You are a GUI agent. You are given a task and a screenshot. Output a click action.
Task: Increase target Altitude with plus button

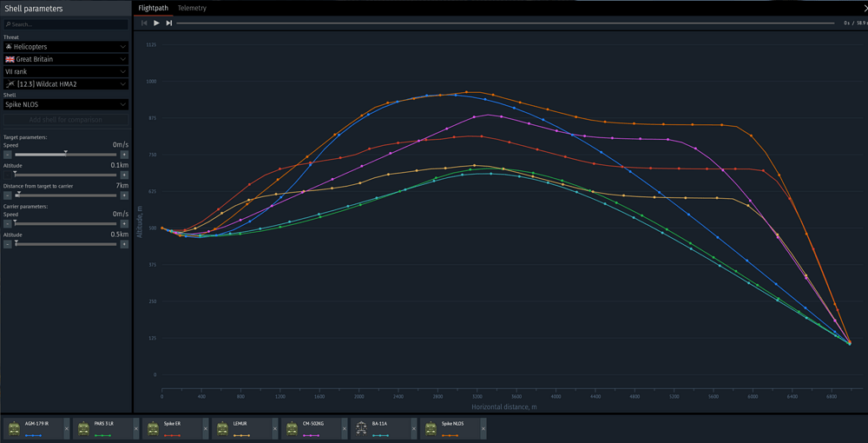click(x=124, y=175)
